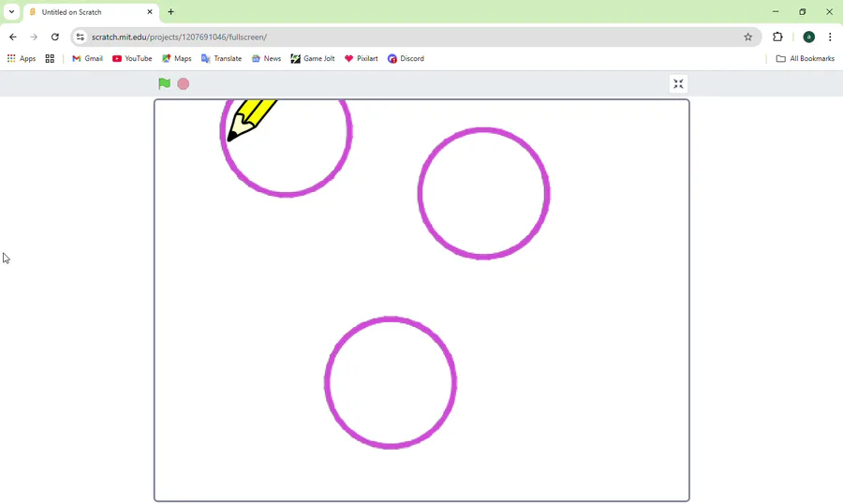This screenshot has width=843, height=504.
Task: Open the YouTube bookmark
Action: tap(132, 59)
